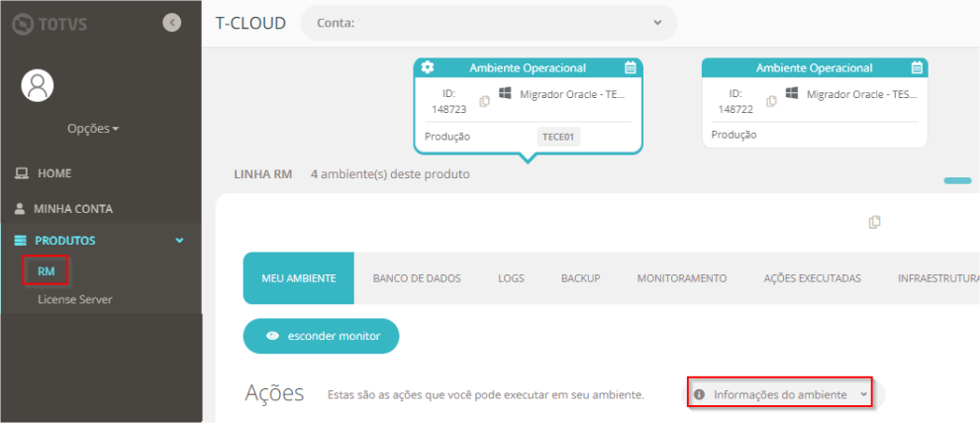Click the Windows icon on Migrador Oracle - TE... card

[x=505, y=92]
